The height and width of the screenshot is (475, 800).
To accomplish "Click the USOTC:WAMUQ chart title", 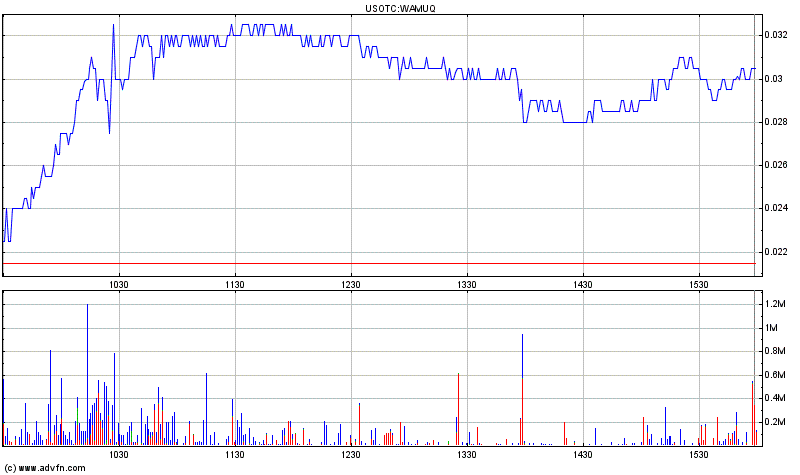I will pyautogui.click(x=399, y=7).
